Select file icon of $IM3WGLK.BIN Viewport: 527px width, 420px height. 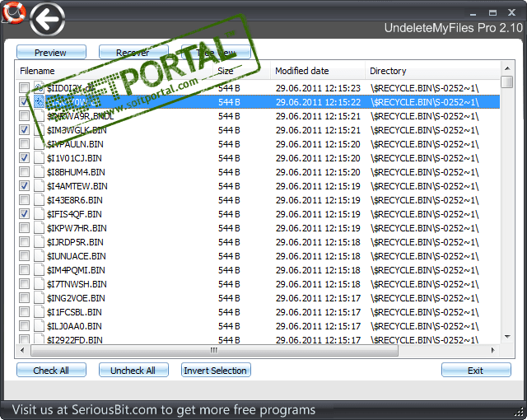(x=39, y=130)
